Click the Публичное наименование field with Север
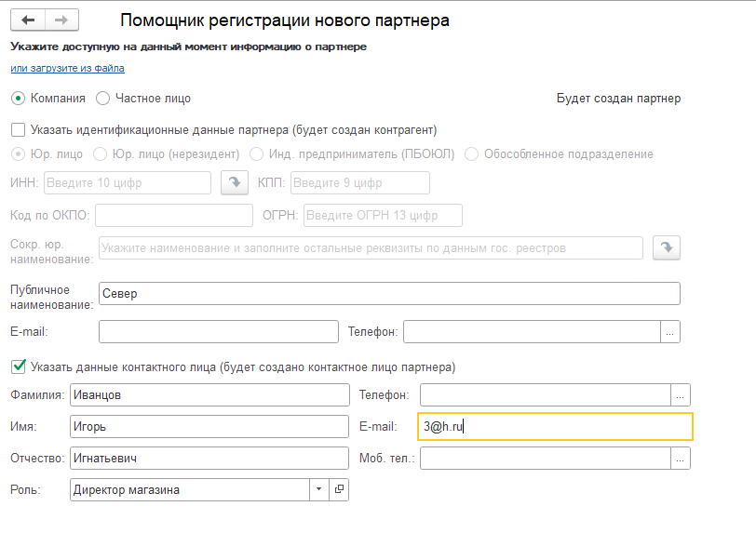Screen dimensions: 756x533 pos(389,294)
